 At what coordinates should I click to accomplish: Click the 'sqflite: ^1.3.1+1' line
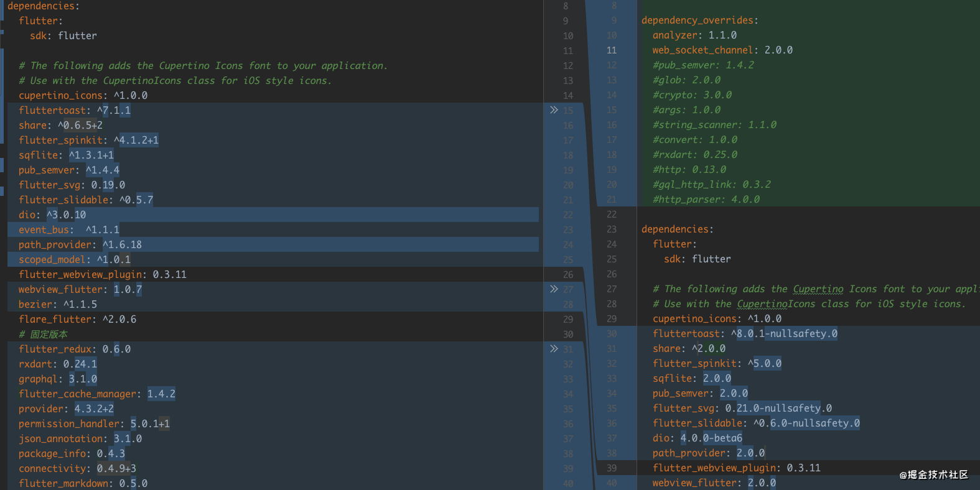[x=66, y=155]
